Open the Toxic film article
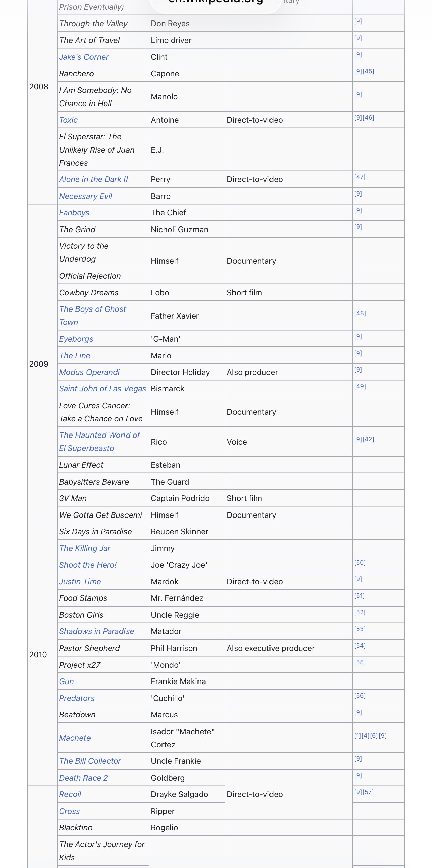The image size is (432, 868). pos(68,120)
